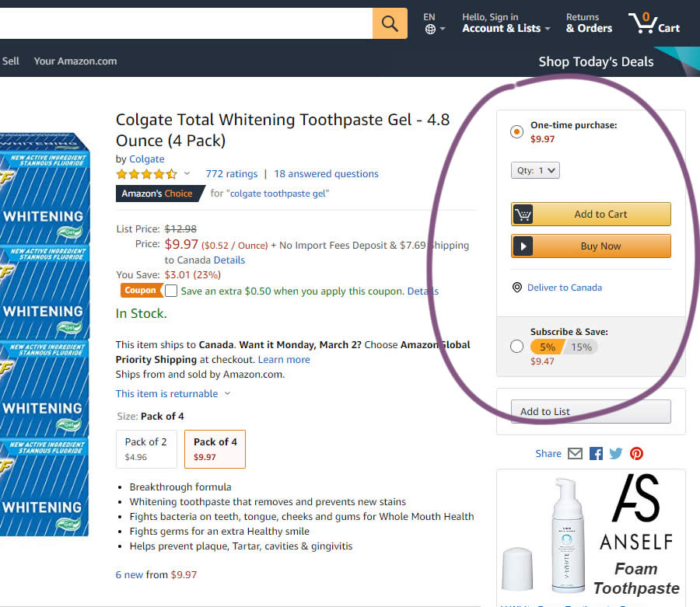Open the 18 answered questions link
The width and height of the screenshot is (700, 607).
coord(326,174)
